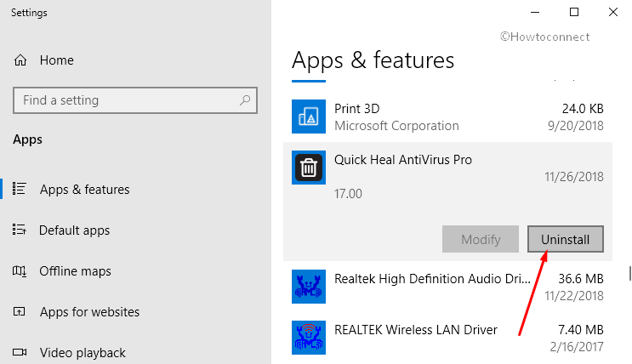The height and width of the screenshot is (364, 632).
Task: Click the 2/16/2017 install date
Action: (577, 347)
